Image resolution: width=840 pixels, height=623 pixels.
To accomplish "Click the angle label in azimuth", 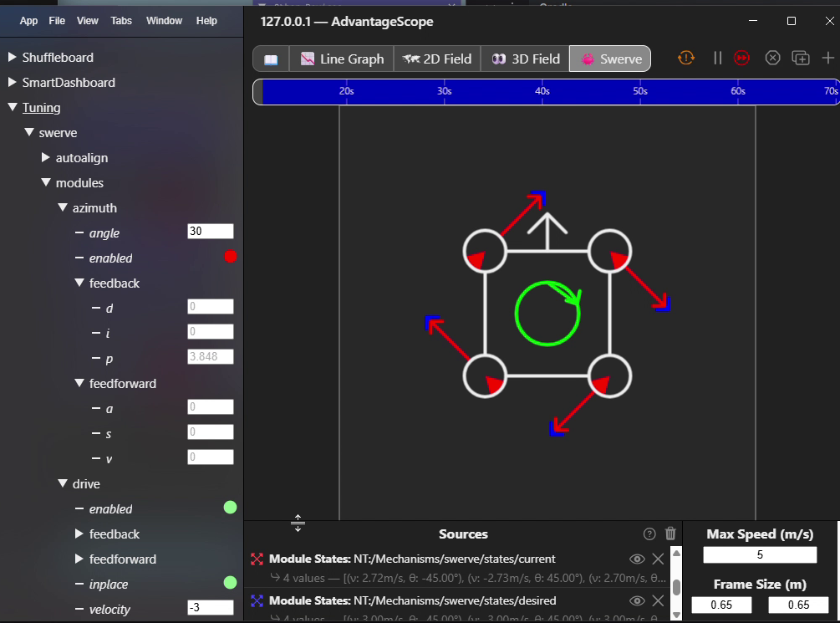I will point(104,233).
